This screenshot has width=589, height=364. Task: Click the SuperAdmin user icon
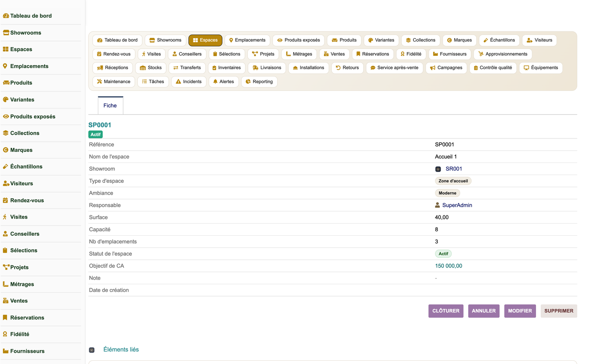click(437, 205)
